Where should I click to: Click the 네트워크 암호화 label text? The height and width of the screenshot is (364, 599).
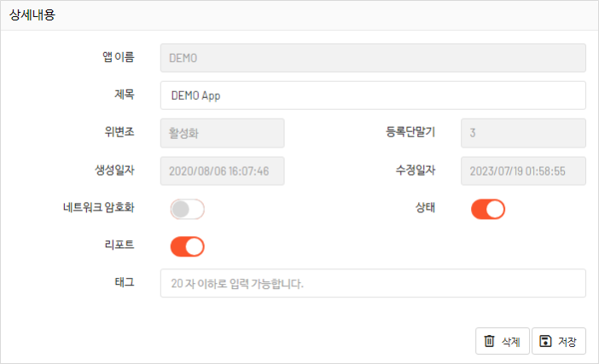tap(99, 207)
